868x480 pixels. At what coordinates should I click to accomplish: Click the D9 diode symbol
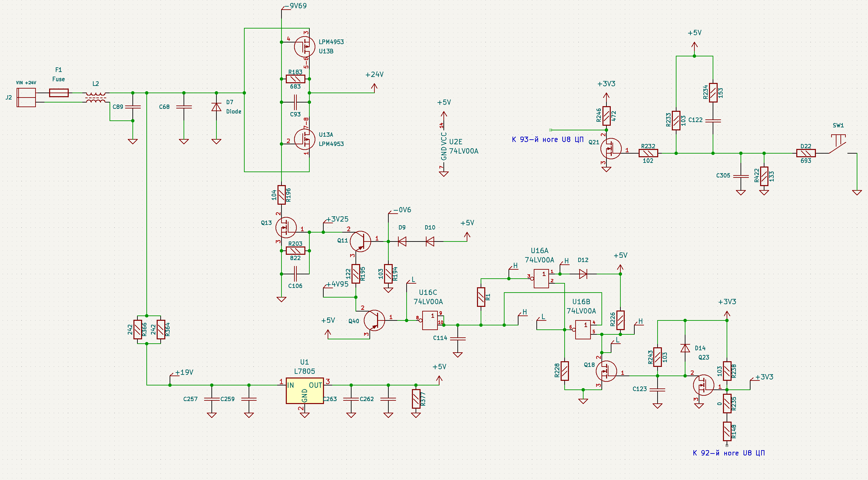(402, 241)
